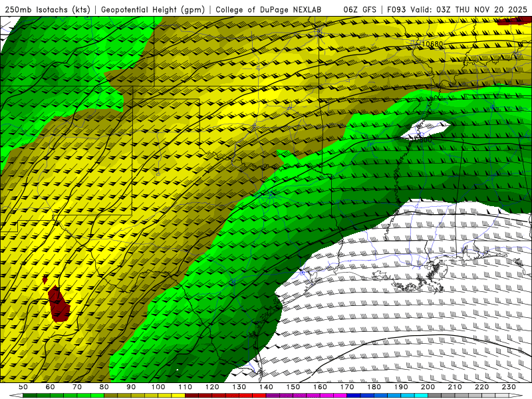Screen dimensions: 532x399
Task: Click the '250mb Isotachs (kts)' title text
Action: [x=47, y=10]
